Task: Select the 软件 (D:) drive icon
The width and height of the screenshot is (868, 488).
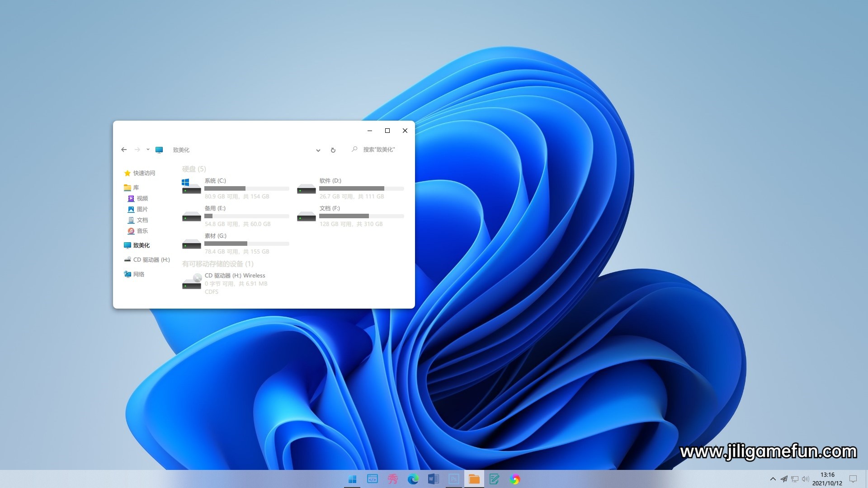Action: tap(306, 189)
